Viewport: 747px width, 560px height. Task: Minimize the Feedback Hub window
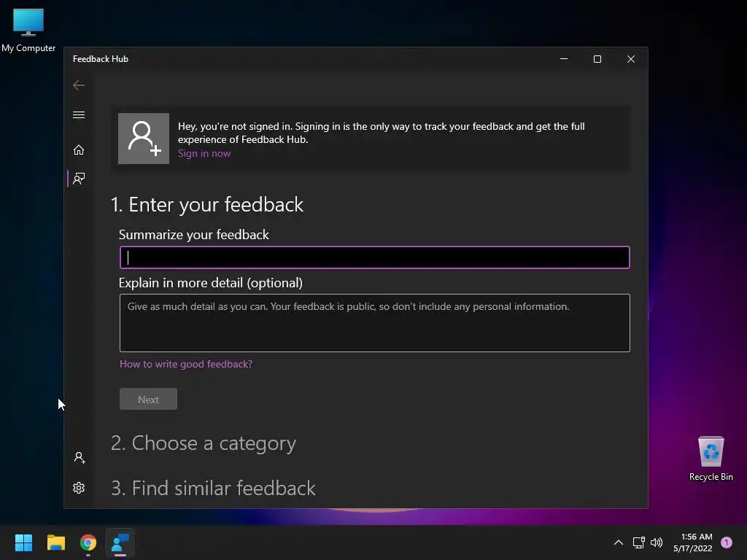point(564,59)
